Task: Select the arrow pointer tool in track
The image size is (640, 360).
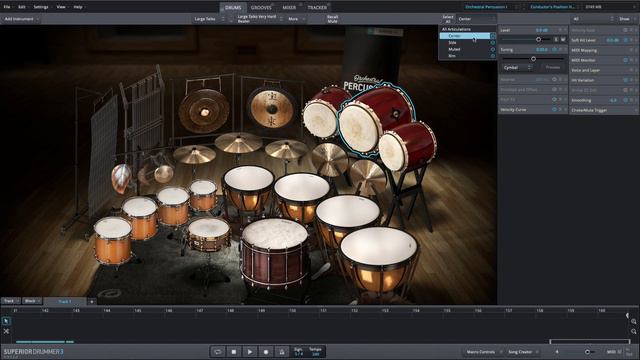Action: [x=6, y=321]
